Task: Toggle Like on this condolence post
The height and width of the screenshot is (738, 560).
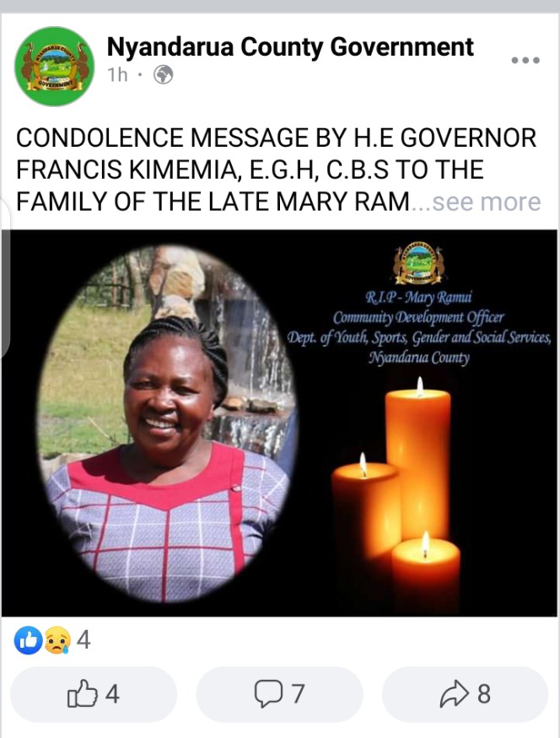Action: pyautogui.click(x=94, y=694)
